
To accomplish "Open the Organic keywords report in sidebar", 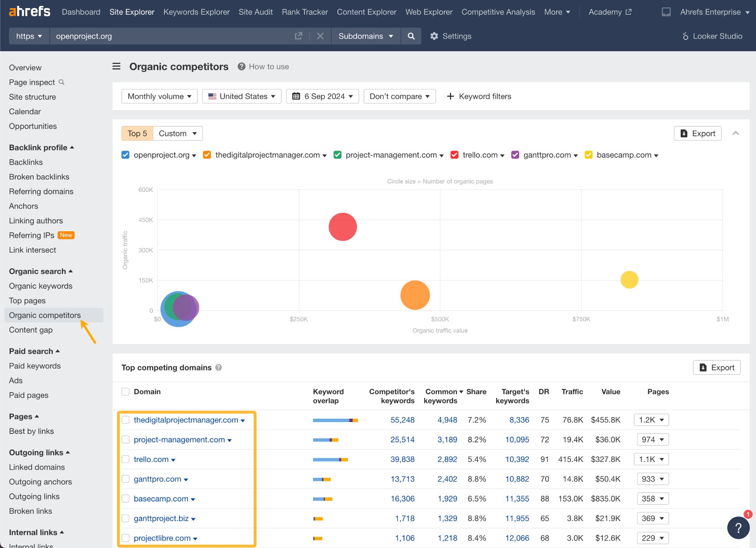I will coord(41,286).
